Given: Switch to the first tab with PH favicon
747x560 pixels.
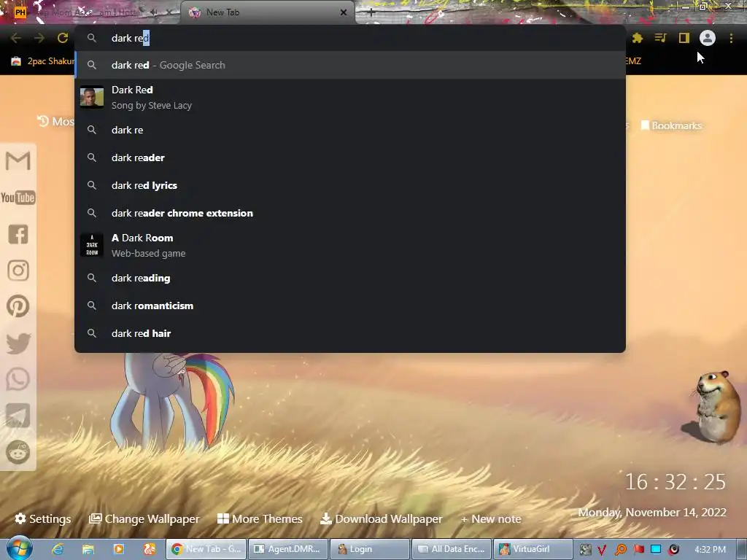Looking at the screenshot, I should click(x=90, y=12).
